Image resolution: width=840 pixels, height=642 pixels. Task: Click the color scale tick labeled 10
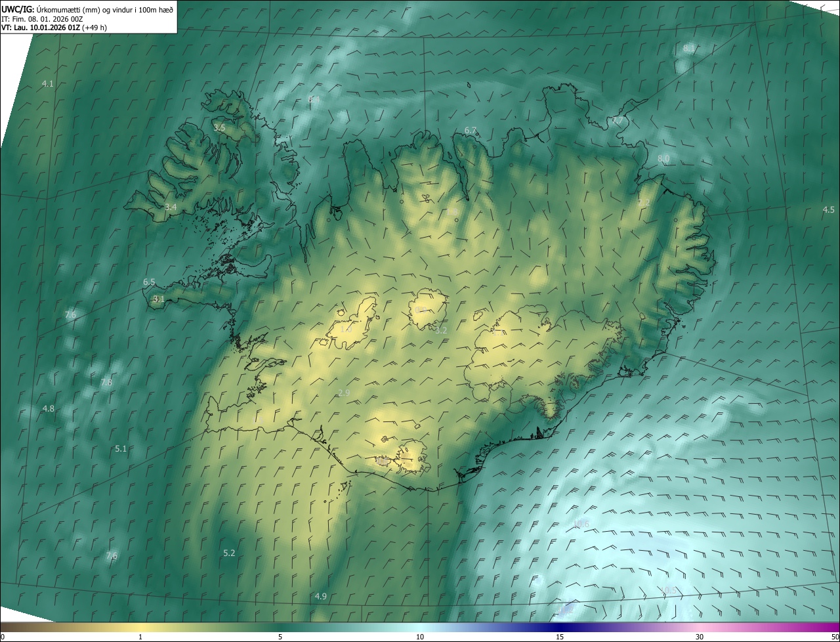pos(420,637)
